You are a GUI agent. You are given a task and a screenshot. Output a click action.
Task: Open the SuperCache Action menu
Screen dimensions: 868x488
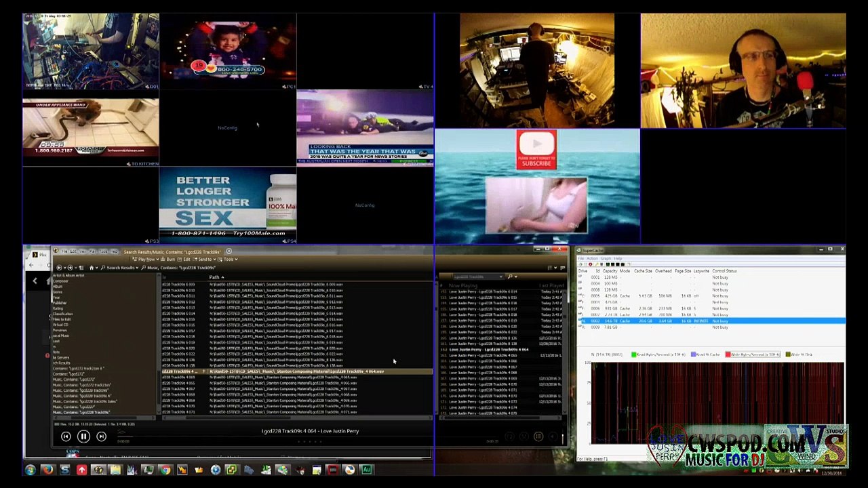pyautogui.click(x=591, y=258)
